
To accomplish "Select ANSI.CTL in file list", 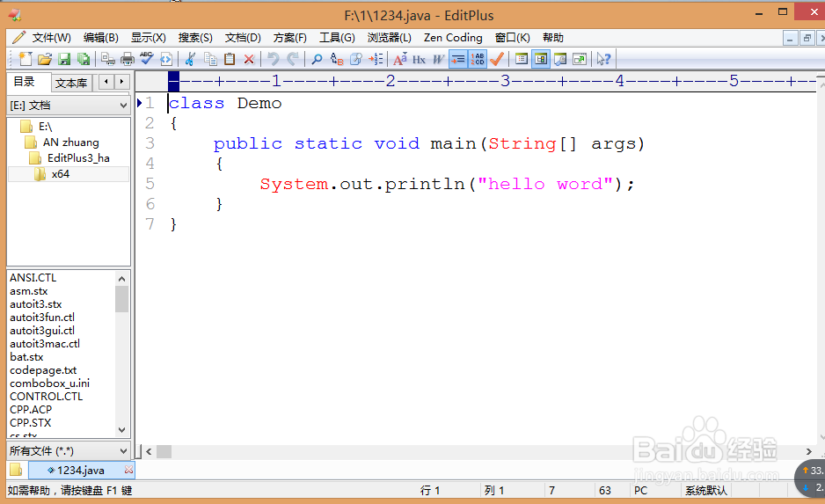I will [33, 278].
